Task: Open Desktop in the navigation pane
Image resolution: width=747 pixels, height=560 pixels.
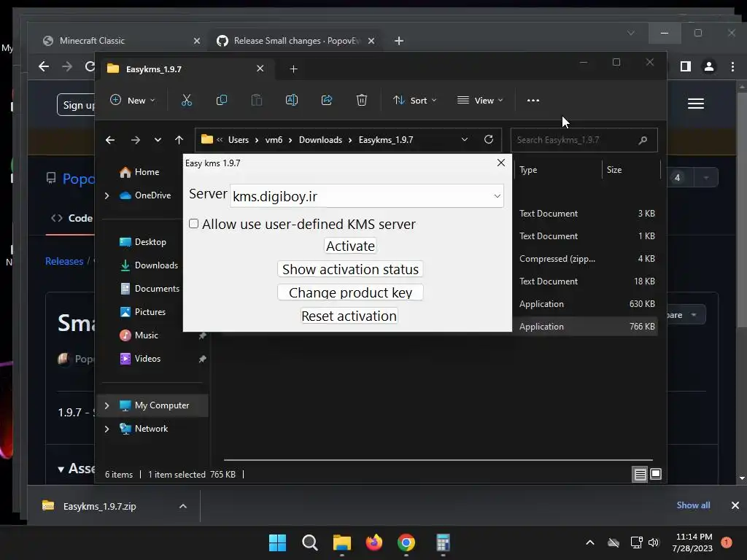Action: (x=143, y=242)
